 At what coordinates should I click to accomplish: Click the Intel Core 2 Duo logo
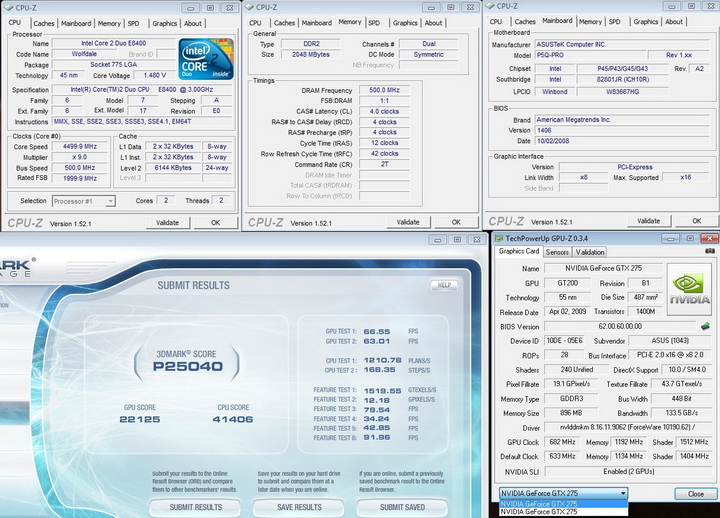tap(206, 59)
